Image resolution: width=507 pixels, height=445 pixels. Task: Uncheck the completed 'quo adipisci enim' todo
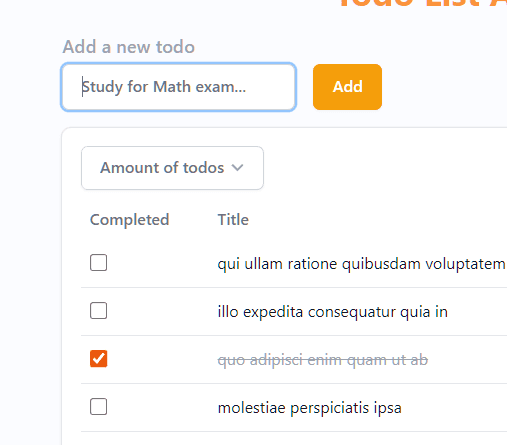(x=99, y=359)
